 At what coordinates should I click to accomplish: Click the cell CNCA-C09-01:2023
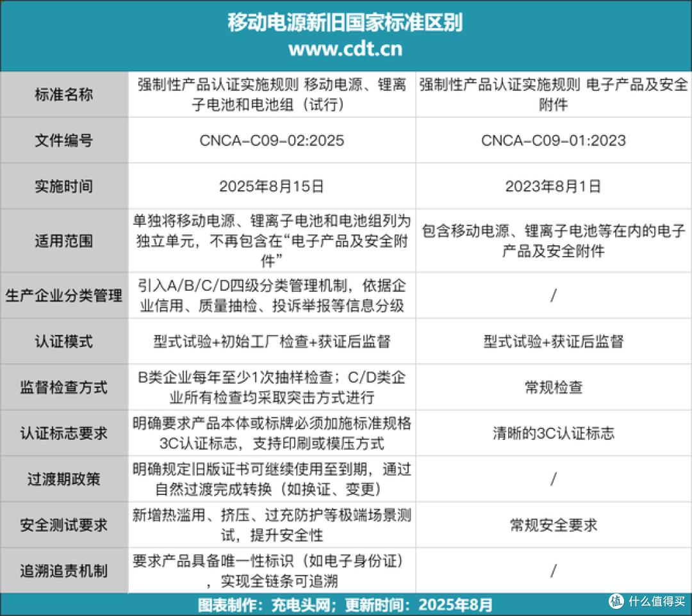(x=554, y=140)
